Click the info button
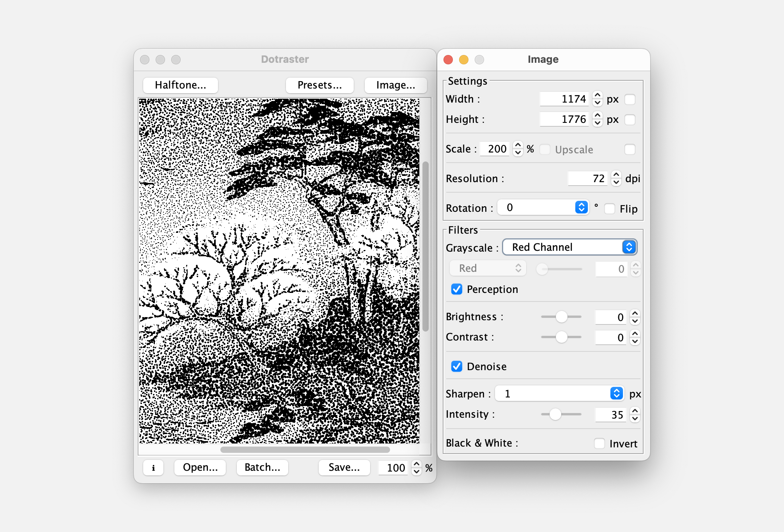This screenshot has height=532, width=784. click(153, 468)
